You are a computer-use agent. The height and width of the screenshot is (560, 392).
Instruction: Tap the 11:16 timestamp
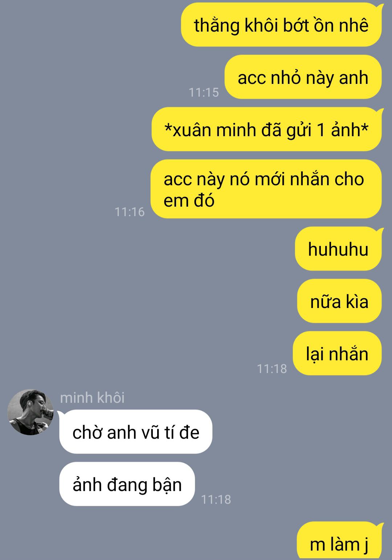pyautogui.click(x=130, y=212)
